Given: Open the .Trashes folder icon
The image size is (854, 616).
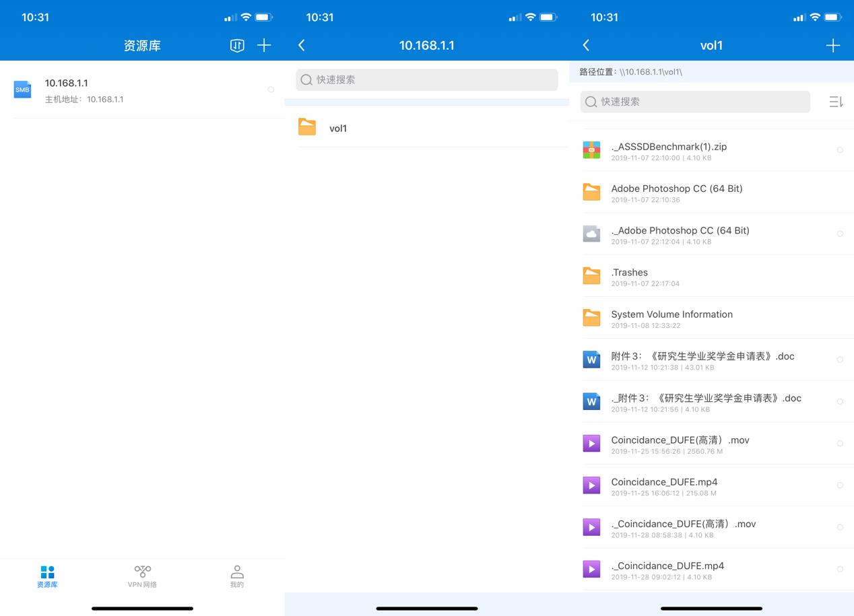Looking at the screenshot, I should click(x=591, y=275).
